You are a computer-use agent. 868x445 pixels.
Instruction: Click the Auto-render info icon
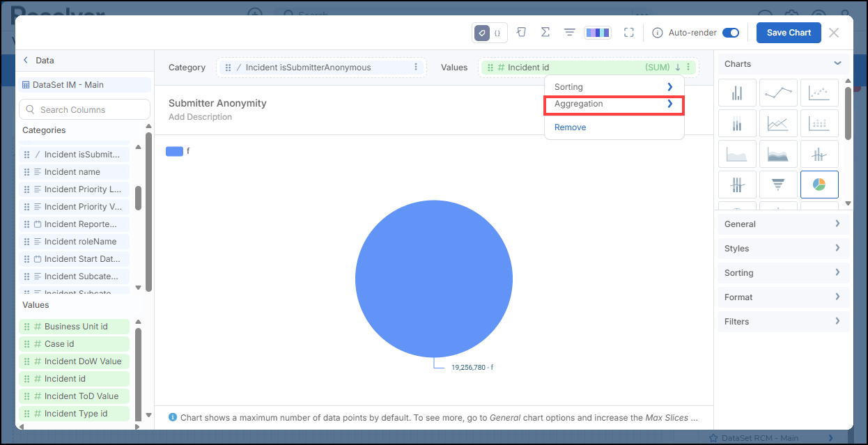657,33
